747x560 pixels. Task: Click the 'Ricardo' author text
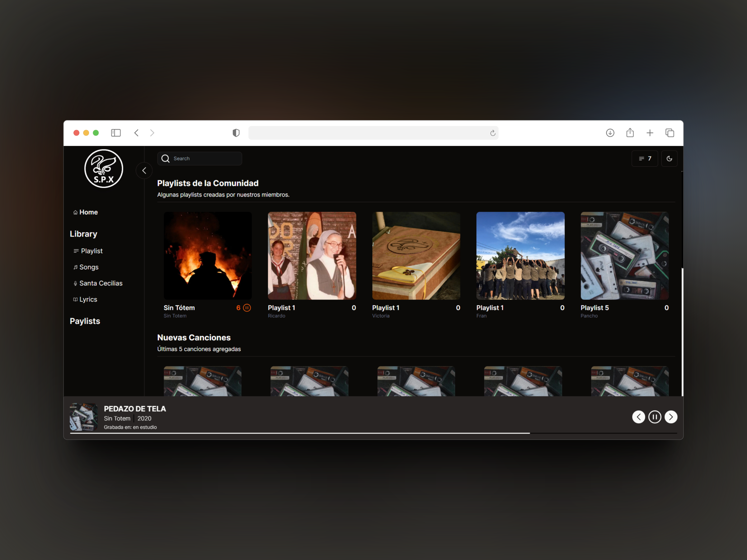pos(276,315)
